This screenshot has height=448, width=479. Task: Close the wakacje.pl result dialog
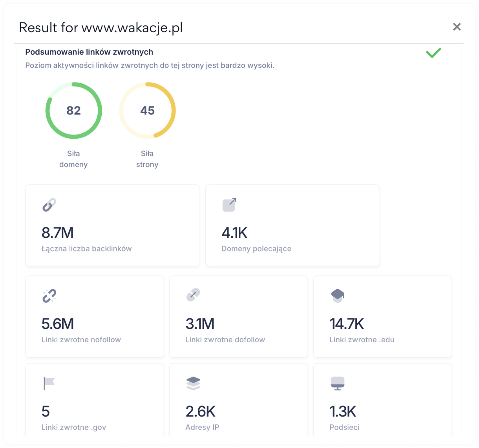[x=457, y=27]
